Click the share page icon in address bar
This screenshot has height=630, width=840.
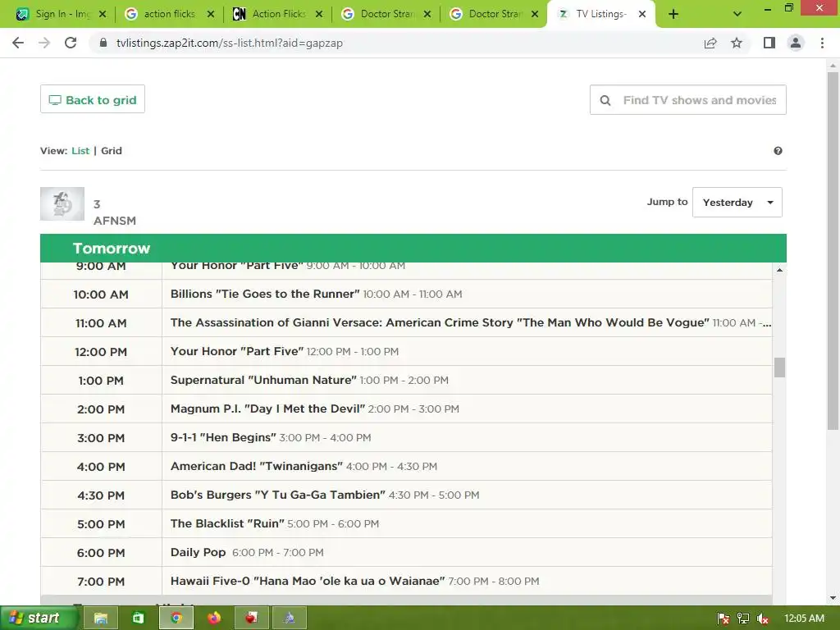tap(710, 43)
